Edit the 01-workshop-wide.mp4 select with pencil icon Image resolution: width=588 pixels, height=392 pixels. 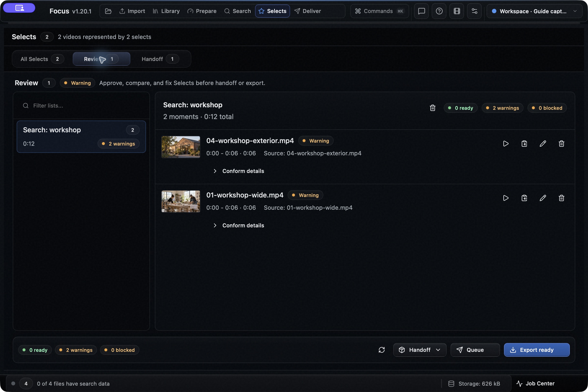pyautogui.click(x=543, y=198)
